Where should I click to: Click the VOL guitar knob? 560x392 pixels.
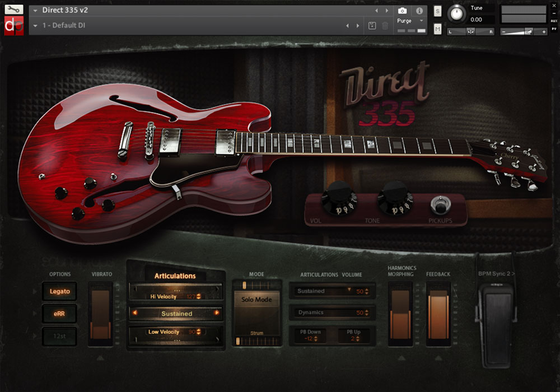339,198
